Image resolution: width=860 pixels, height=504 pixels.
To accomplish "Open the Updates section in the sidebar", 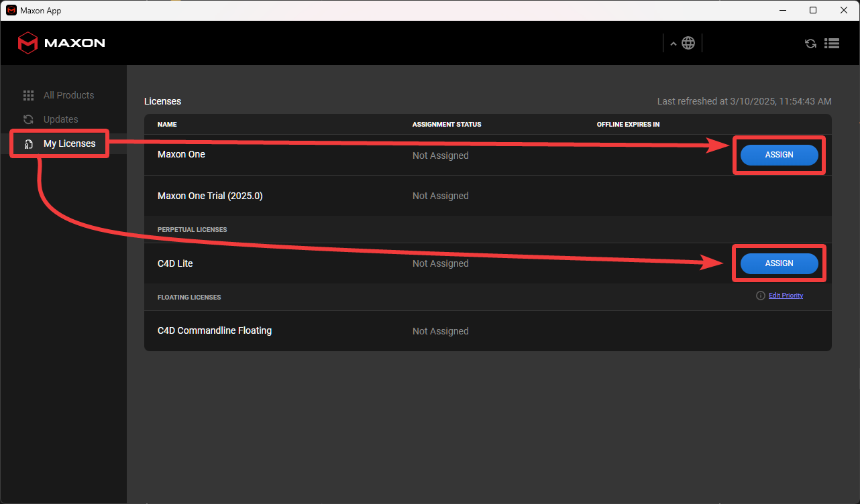I will coord(60,119).
